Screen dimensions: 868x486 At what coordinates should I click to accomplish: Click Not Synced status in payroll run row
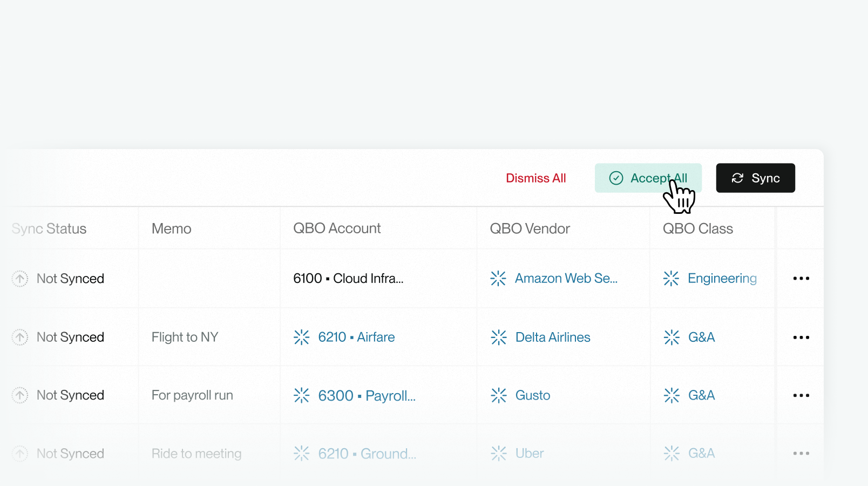click(70, 395)
